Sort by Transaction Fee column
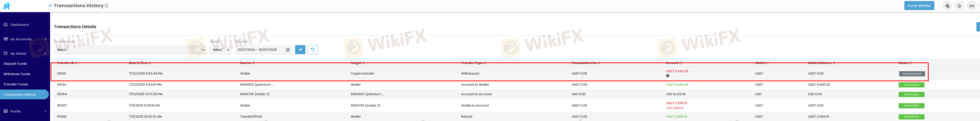The height and width of the screenshot is (121, 980). coord(586,63)
